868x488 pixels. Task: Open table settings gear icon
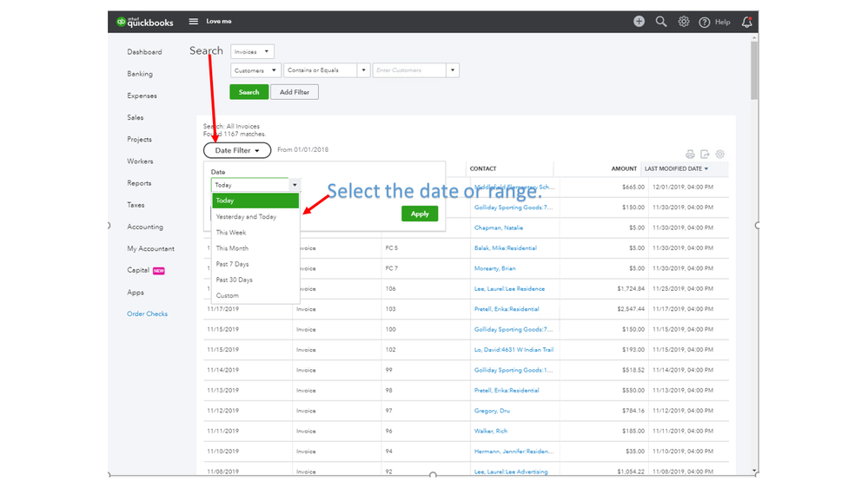(719, 155)
